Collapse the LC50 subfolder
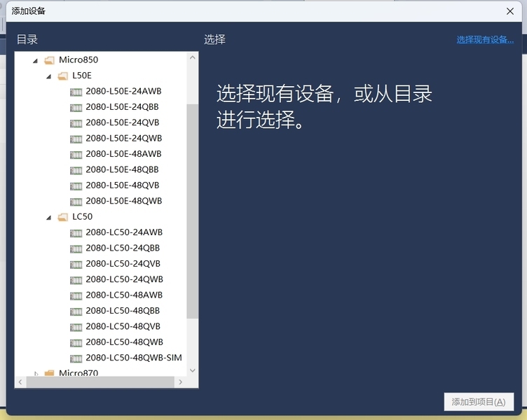Screen dimensions: 527x420 49,218
